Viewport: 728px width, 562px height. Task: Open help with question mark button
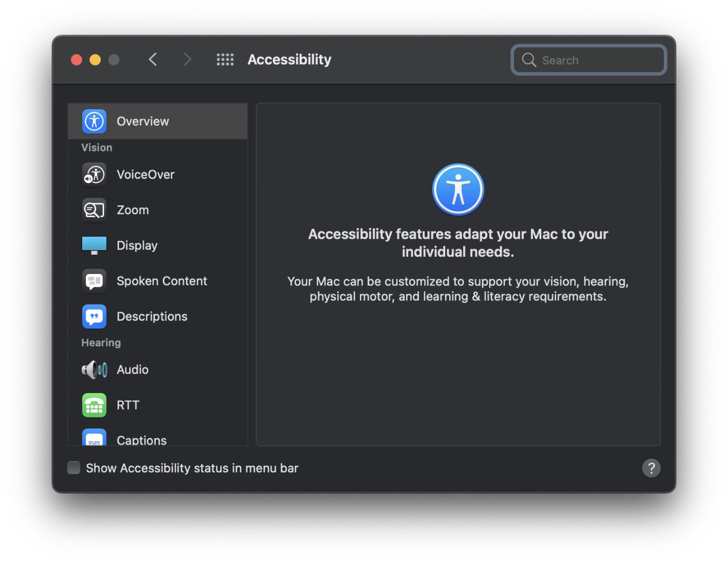[651, 468]
